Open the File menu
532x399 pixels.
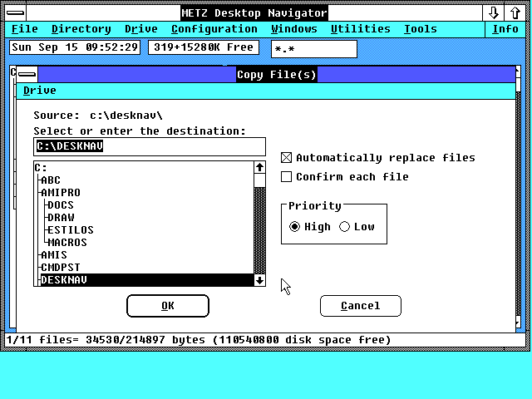pyautogui.click(x=24, y=29)
